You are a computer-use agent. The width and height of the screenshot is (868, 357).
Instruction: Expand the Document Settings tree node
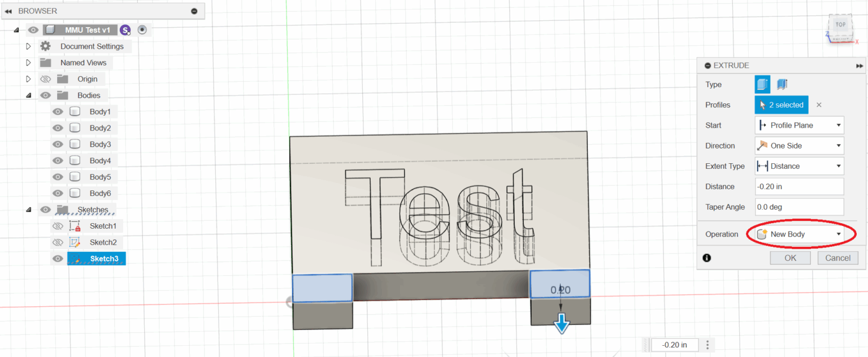(x=28, y=46)
